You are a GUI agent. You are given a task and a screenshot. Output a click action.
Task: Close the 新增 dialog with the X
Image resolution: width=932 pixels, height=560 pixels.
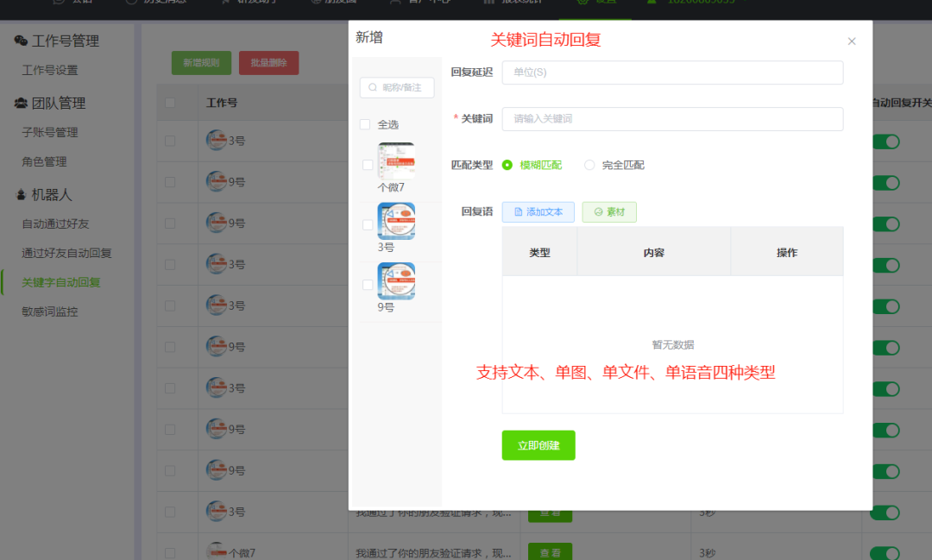852,41
